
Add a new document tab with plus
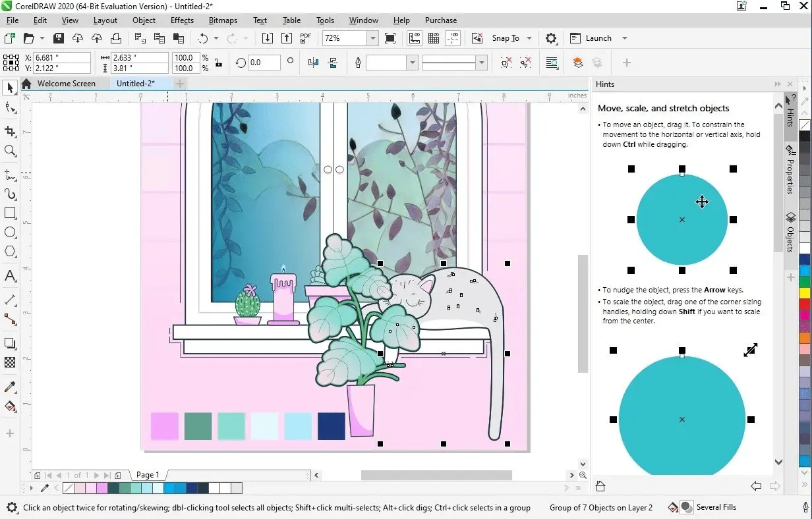point(180,84)
